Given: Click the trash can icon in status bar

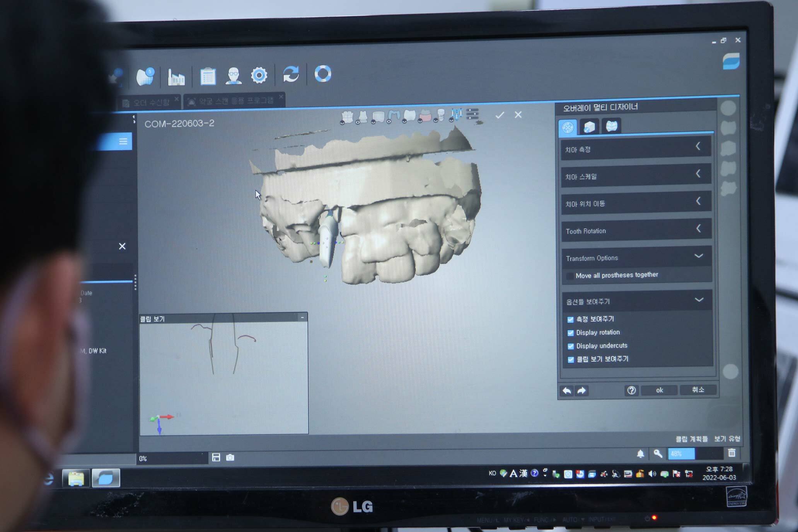Looking at the screenshot, I should coord(731,452).
